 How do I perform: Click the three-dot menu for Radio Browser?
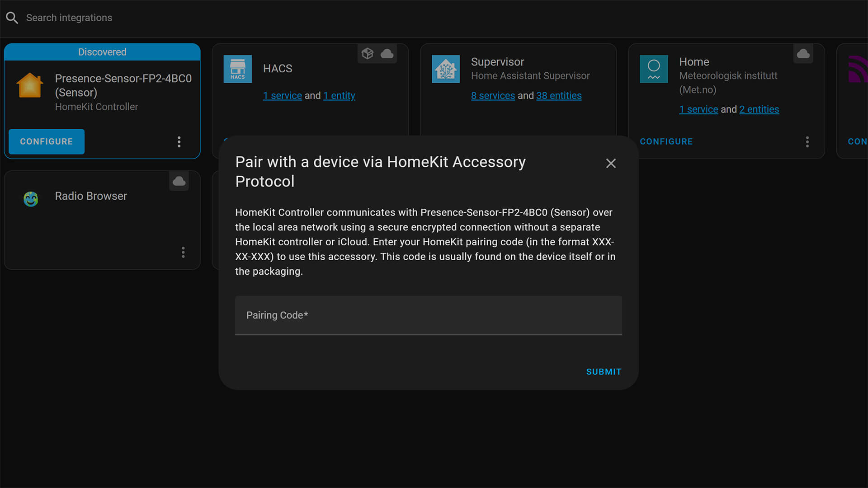(x=184, y=252)
